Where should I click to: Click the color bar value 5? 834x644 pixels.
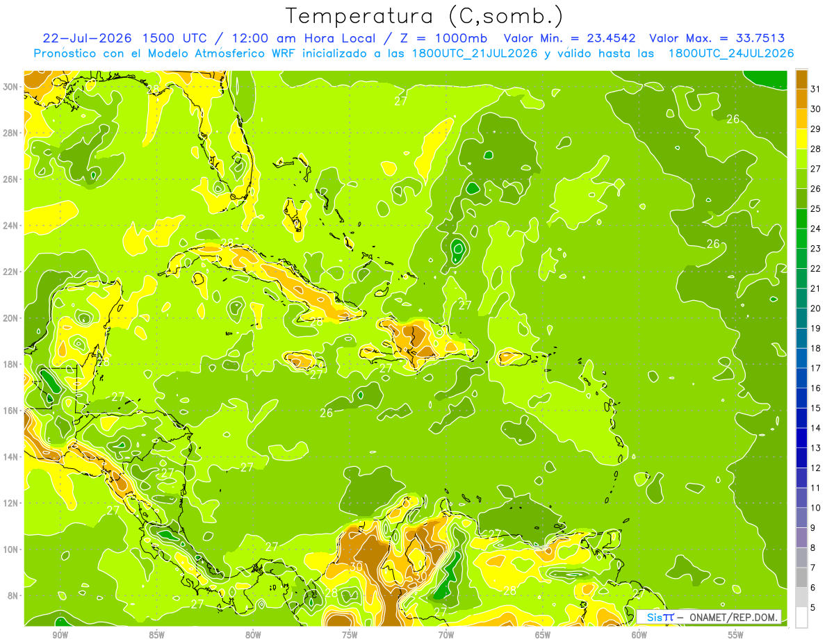point(813,607)
